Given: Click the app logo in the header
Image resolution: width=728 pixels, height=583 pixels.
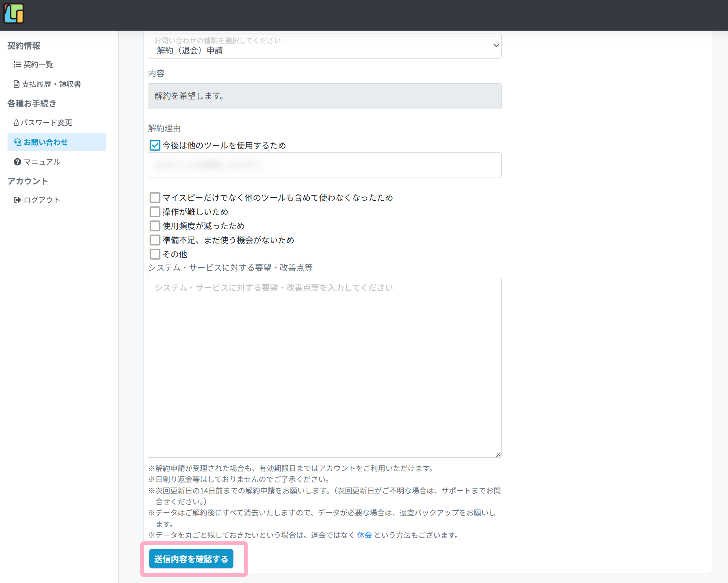Looking at the screenshot, I should click(x=14, y=14).
